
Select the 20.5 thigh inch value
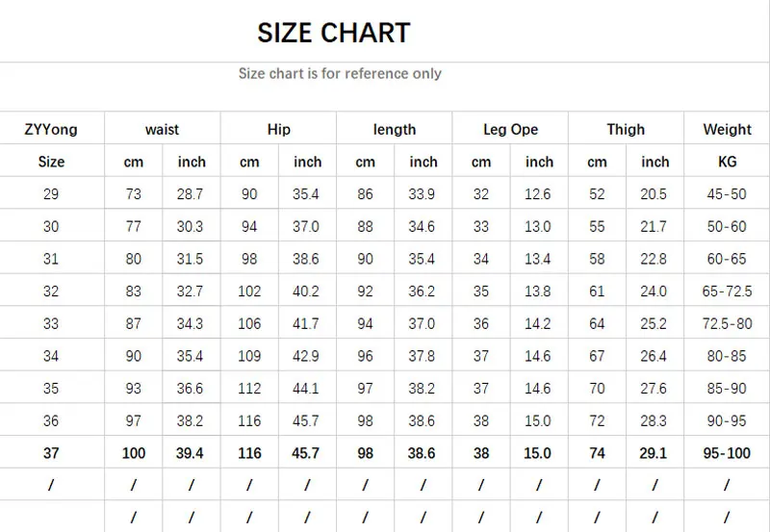(654, 194)
